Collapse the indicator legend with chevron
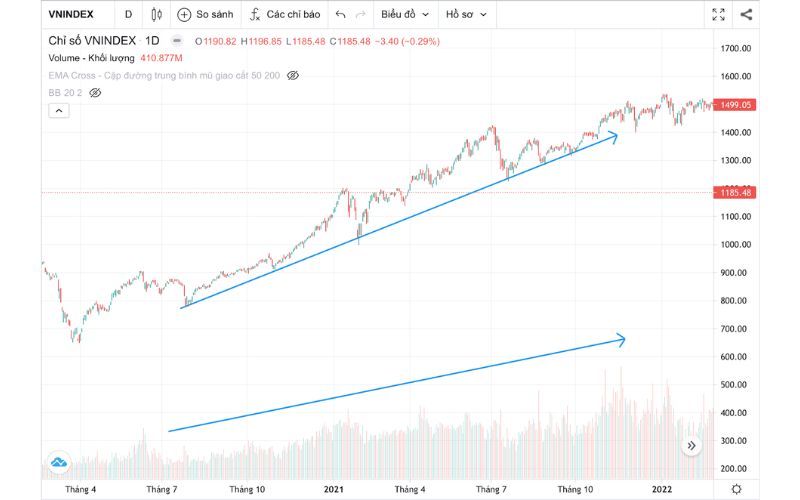 (60, 110)
